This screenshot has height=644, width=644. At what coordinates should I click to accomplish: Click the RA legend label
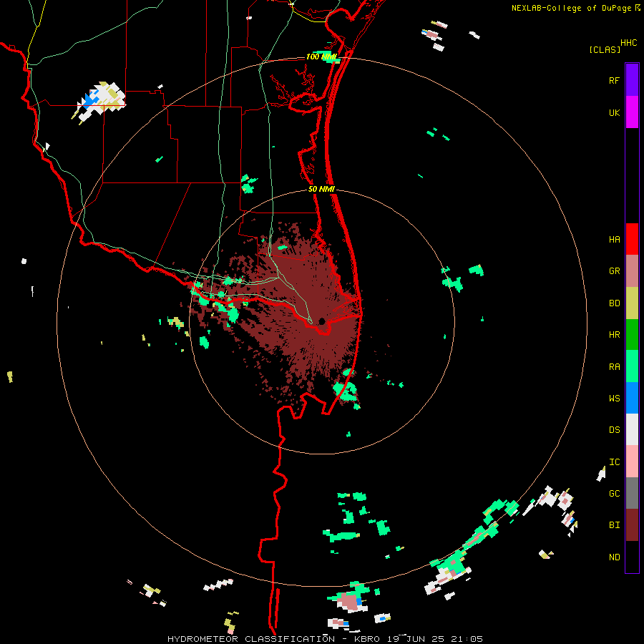tap(614, 367)
